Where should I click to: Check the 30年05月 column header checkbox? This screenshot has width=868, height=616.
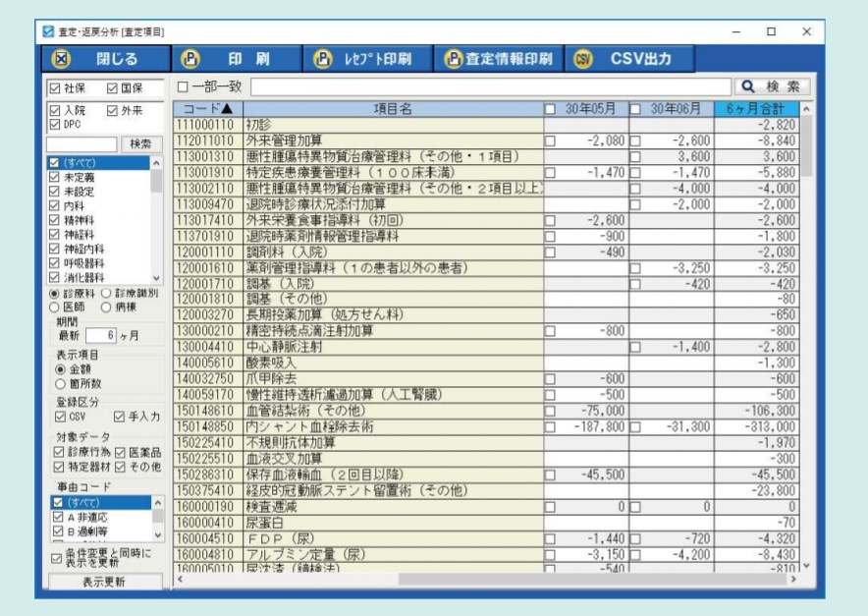click(x=550, y=109)
